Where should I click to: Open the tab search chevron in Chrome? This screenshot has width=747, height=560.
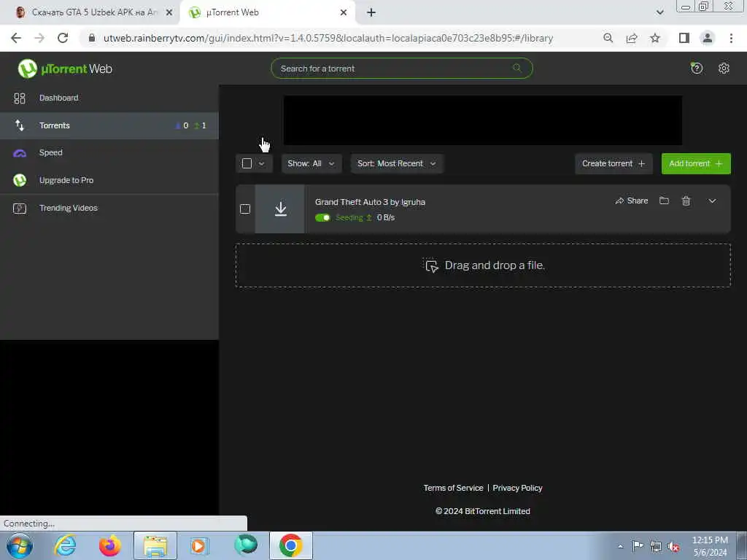click(x=659, y=12)
